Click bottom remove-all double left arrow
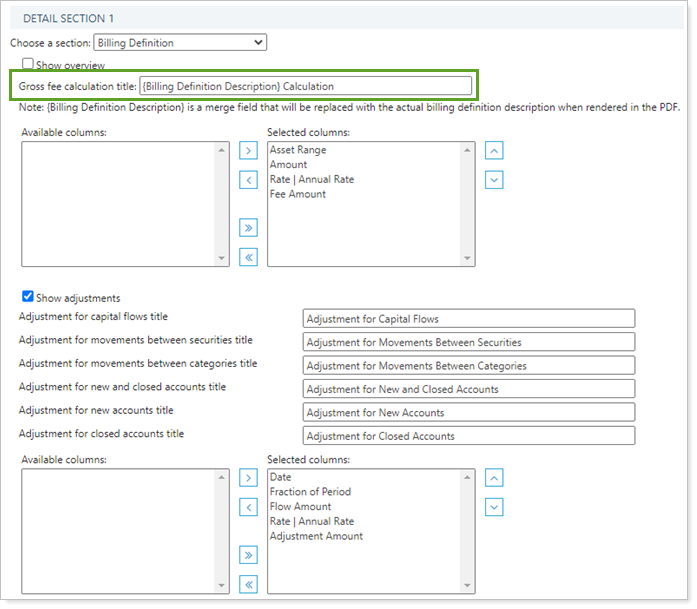 click(x=249, y=584)
